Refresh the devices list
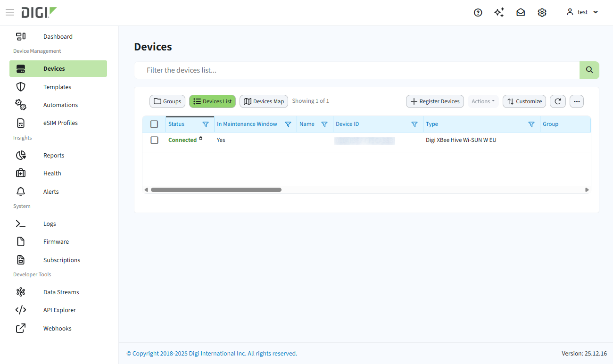 [557, 101]
